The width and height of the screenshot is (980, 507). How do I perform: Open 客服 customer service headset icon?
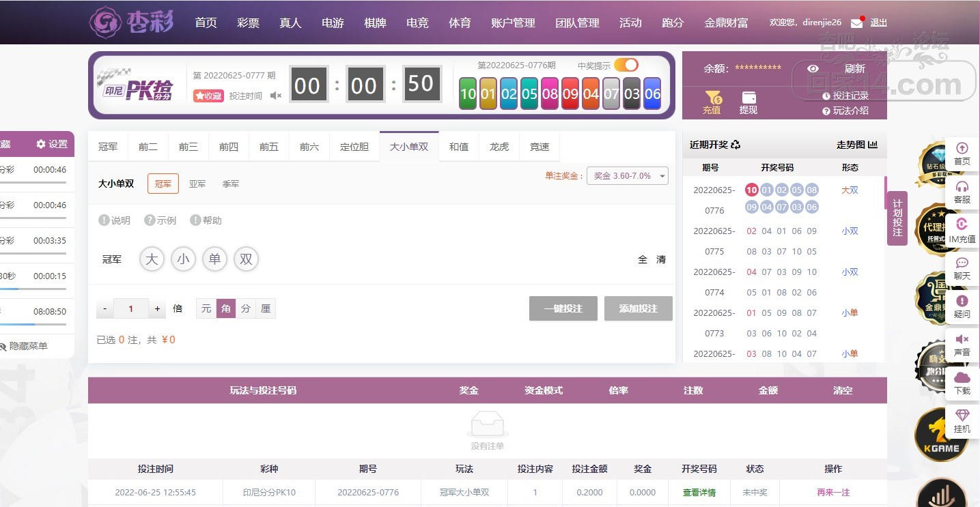tap(962, 186)
